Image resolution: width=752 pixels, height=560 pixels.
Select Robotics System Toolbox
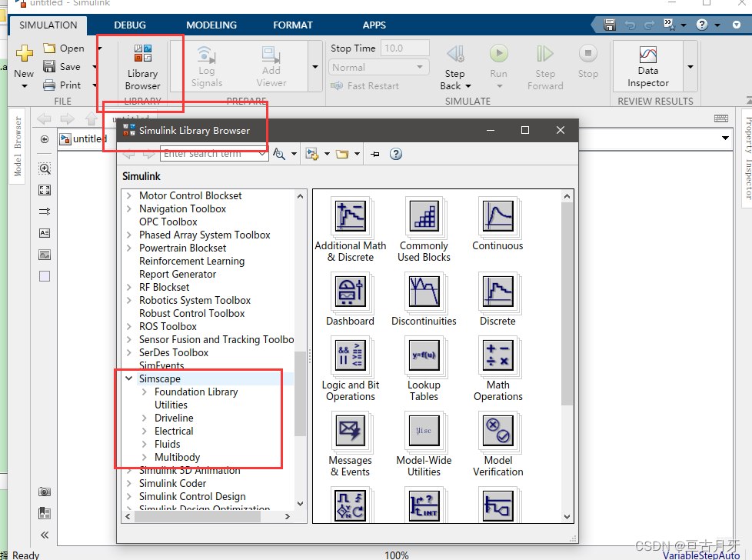click(195, 301)
